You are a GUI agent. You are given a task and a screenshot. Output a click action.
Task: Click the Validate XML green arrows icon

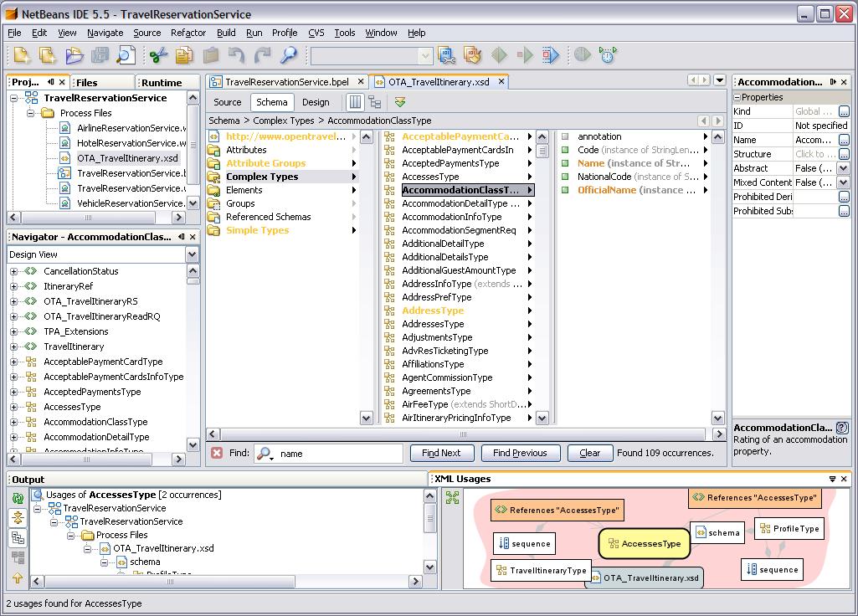400,102
